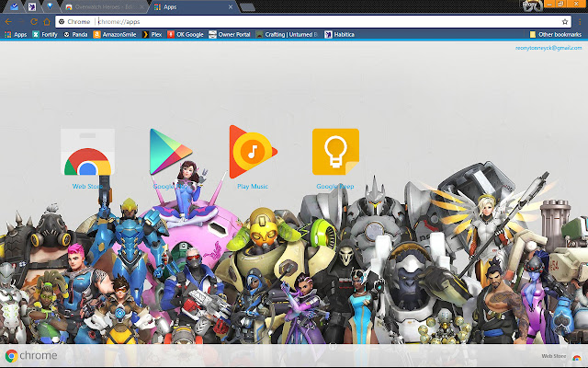This screenshot has height=368, width=588.
Task: Click the Play Music label
Action: (x=253, y=186)
